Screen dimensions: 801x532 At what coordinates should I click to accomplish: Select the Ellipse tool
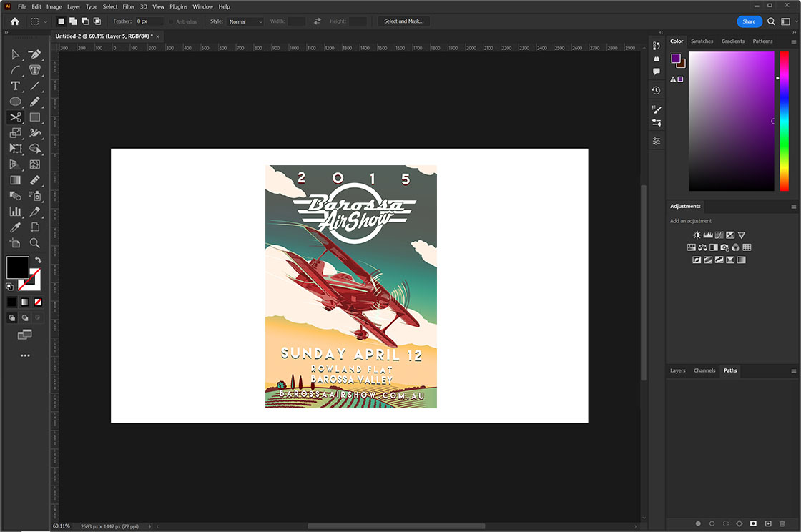pos(15,102)
